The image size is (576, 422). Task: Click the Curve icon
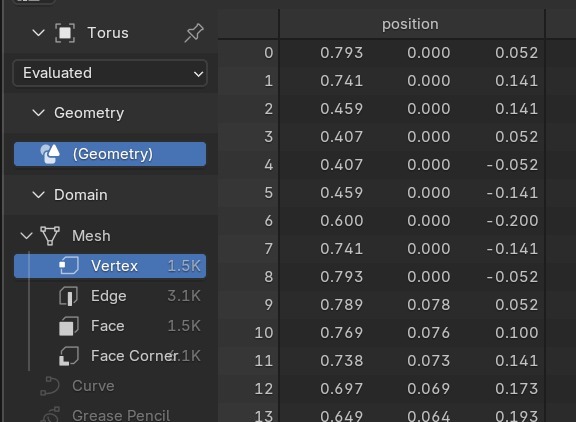click(x=50, y=386)
